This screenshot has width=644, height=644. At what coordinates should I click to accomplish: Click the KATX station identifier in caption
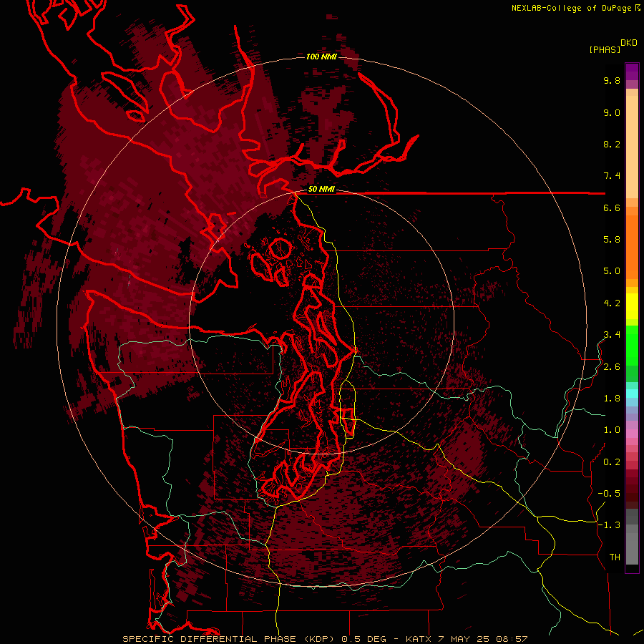click(x=419, y=639)
